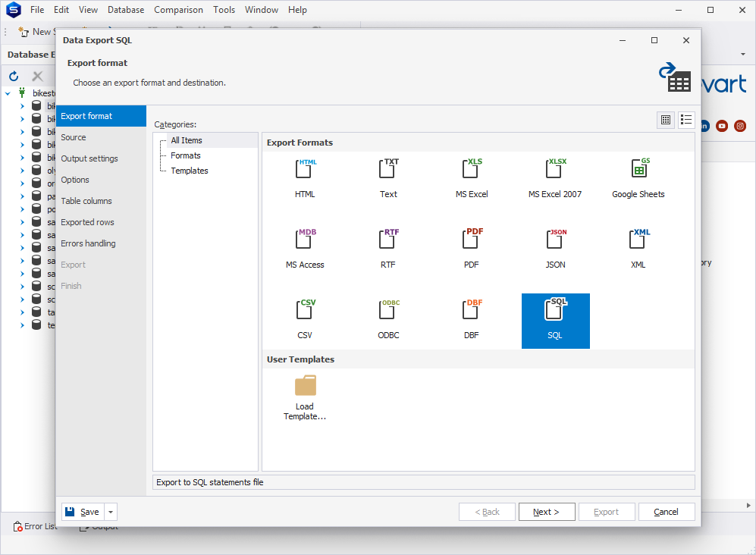Go to the Options wizard step

click(101, 180)
